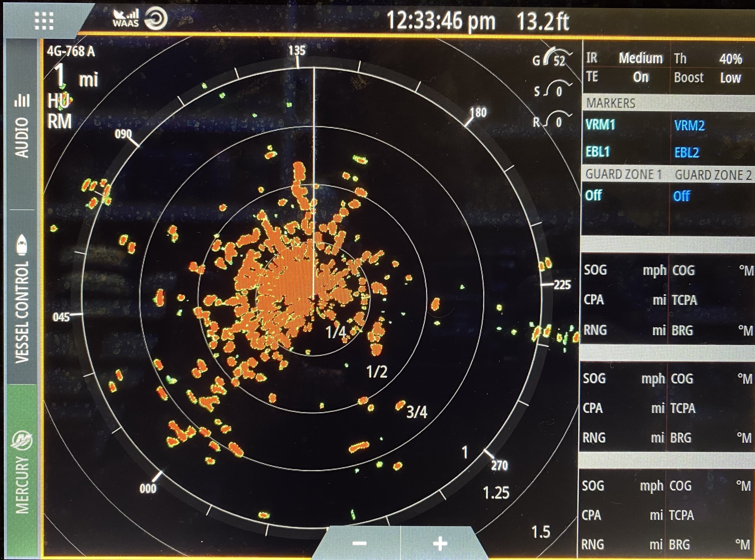Tap the third target BRG field
The width and height of the screenshot is (755, 560).
[710, 544]
